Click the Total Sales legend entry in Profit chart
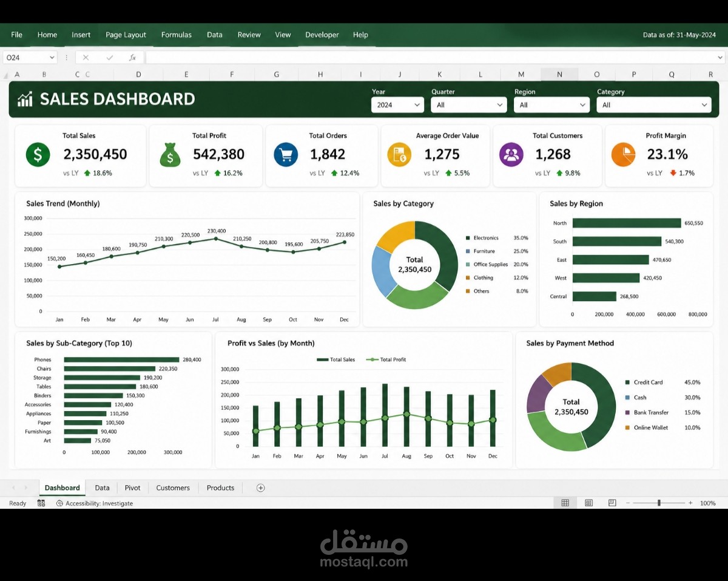Viewport: 728px width, 581px height. coord(335,359)
